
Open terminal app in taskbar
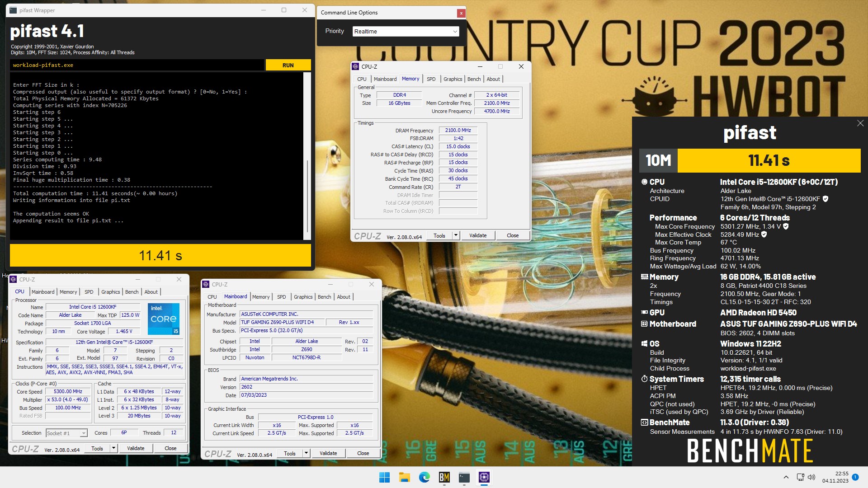[x=464, y=477]
